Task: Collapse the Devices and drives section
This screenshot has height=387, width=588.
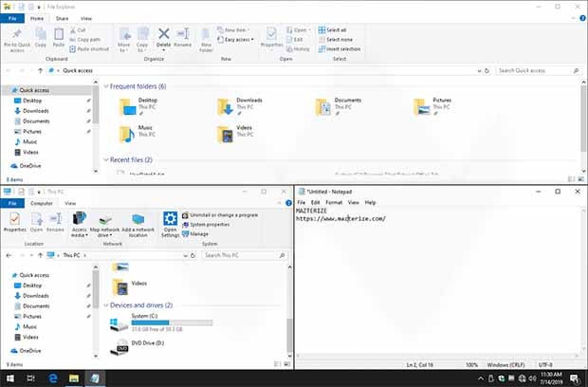Action: tap(106, 305)
